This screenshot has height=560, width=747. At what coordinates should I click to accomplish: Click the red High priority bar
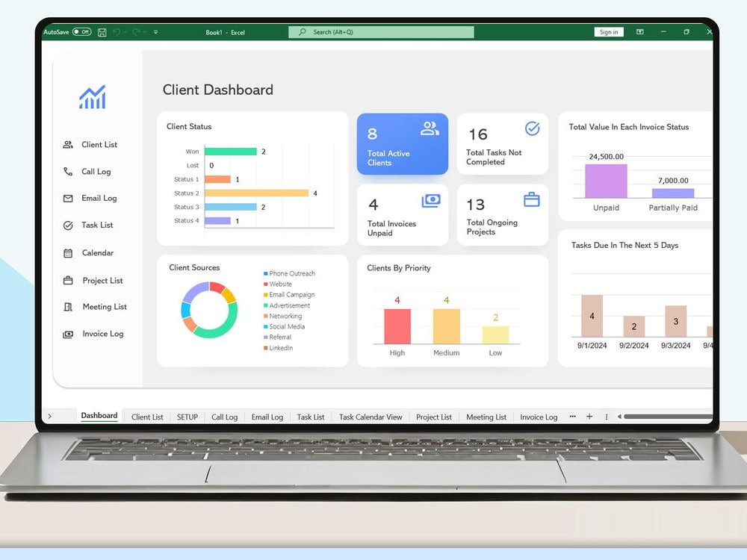coord(397,326)
